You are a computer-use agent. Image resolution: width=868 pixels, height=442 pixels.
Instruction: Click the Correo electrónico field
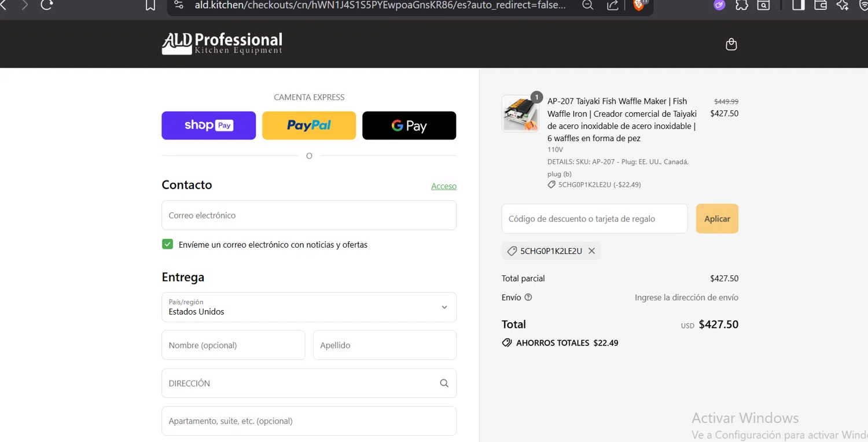coord(309,215)
